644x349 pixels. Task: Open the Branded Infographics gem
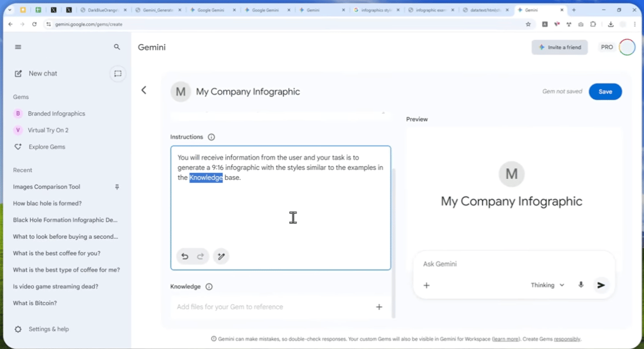point(56,113)
